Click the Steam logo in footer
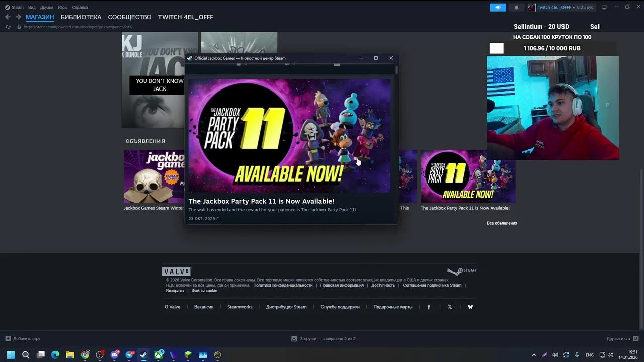Screen dimensions: 644x362 461,271
